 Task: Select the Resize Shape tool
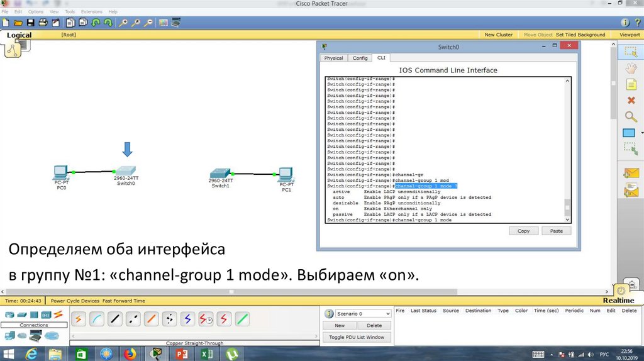coord(630,148)
